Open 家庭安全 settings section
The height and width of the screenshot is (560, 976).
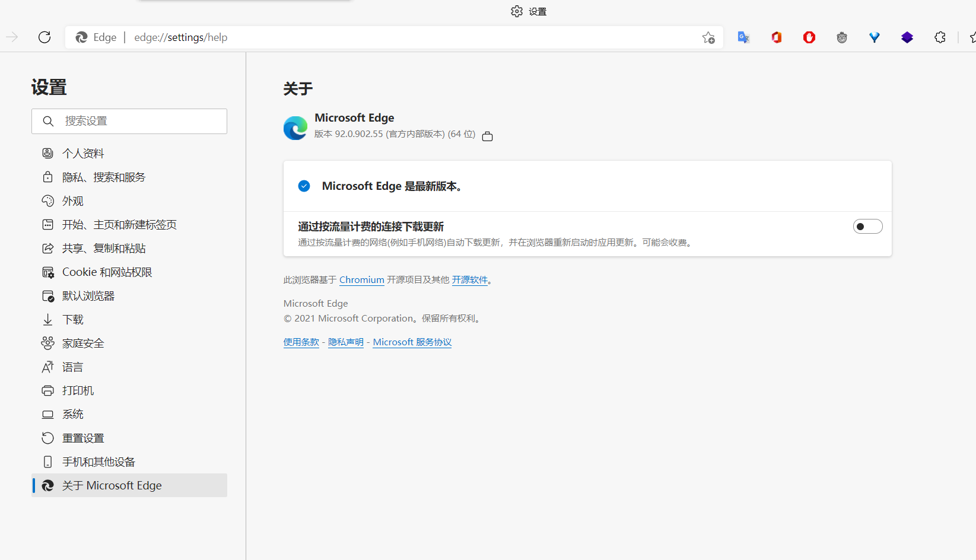tap(129, 343)
